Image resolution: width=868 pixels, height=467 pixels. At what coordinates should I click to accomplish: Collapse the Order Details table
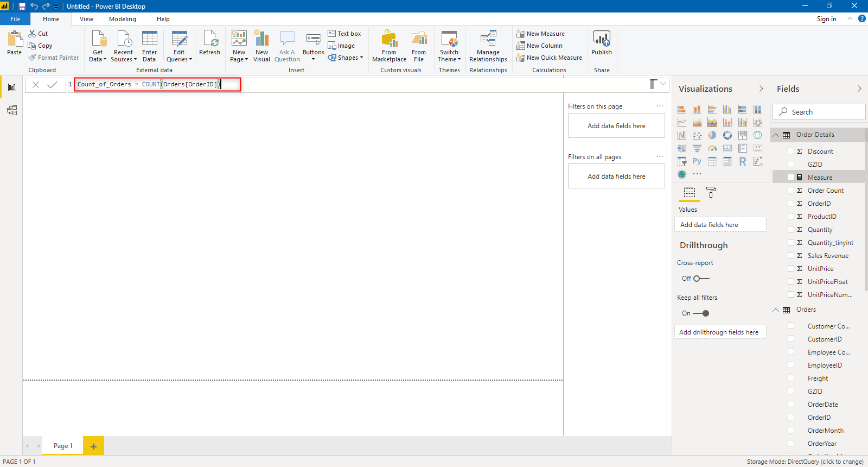pyautogui.click(x=776, y=135)
